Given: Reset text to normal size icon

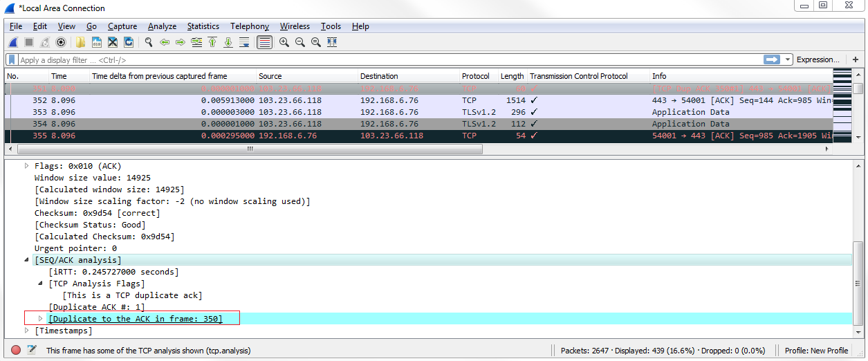Looking at the screenshot, I should tap(316, 42).
